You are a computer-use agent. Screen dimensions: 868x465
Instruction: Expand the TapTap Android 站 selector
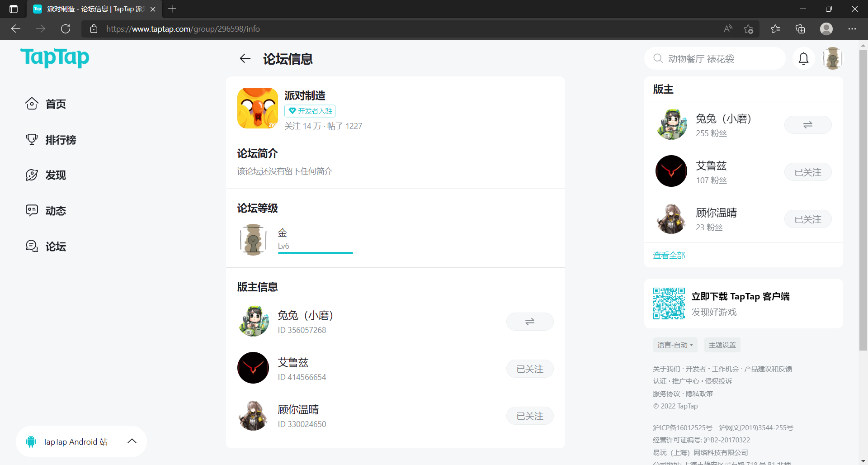pos(81,441)
